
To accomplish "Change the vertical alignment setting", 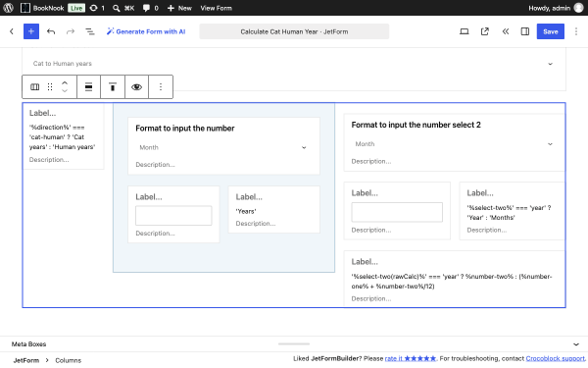I will click(x=112, y=87).
